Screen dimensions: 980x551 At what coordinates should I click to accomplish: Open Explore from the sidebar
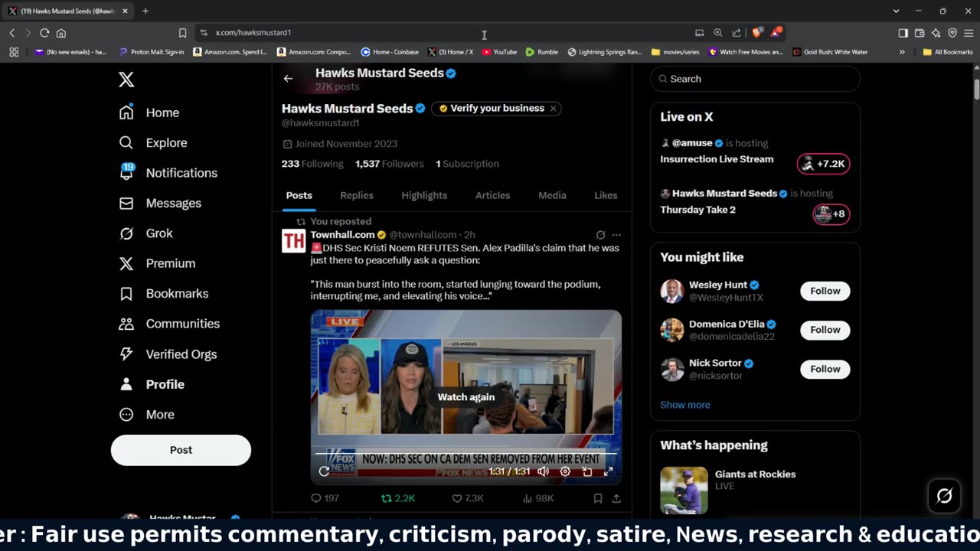153,142
